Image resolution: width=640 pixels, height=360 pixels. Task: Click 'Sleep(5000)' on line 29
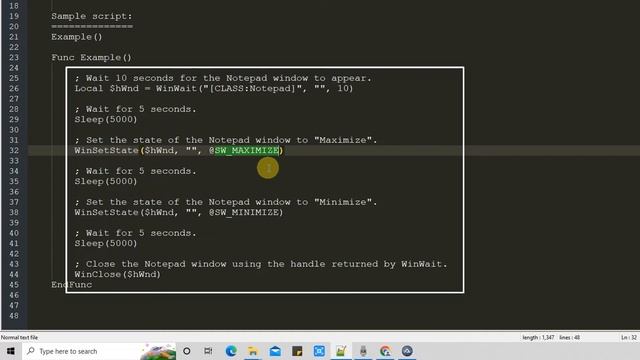pos(106,120)
